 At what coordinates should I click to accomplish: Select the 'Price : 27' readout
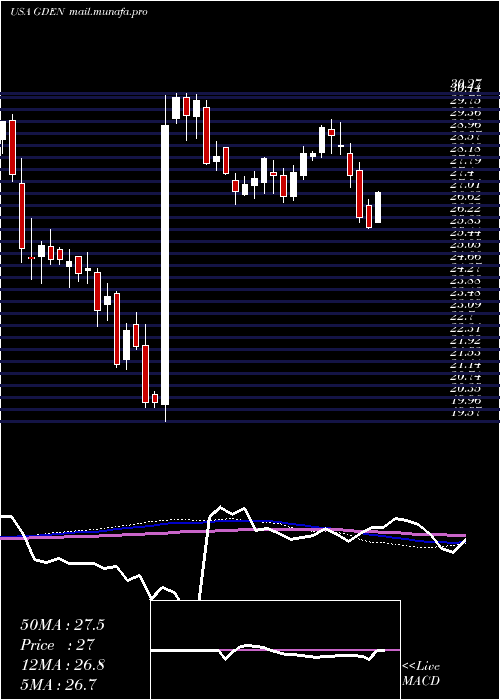(58, 645)
